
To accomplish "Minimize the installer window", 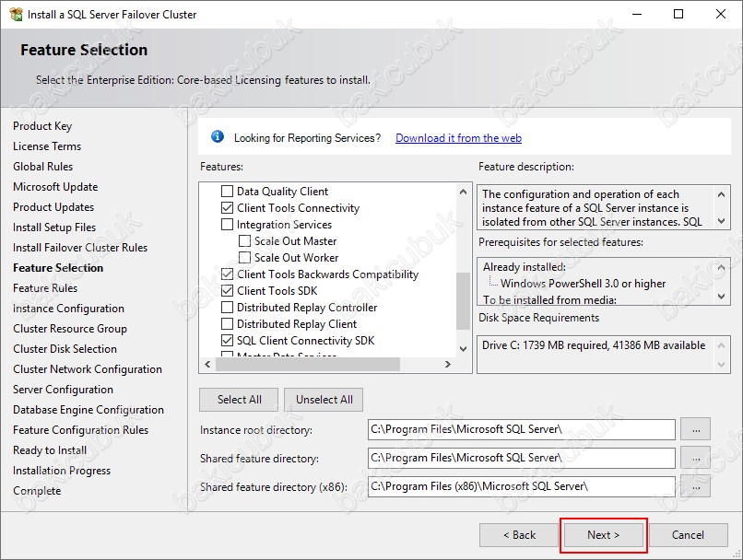I will (x=637, y=14).
